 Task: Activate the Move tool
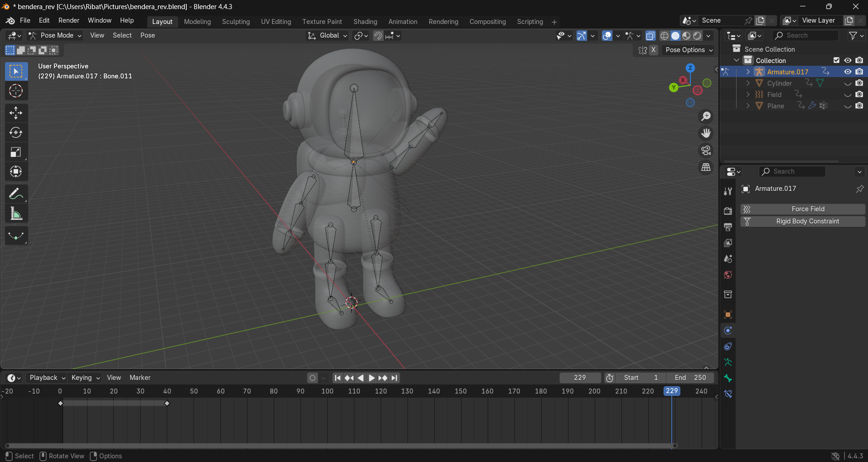[x=16, y=113]
